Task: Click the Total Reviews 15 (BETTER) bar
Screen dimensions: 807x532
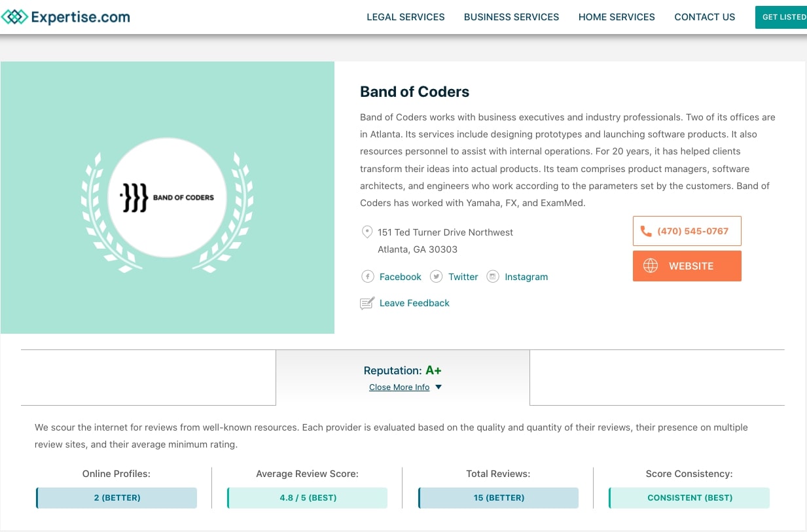Action: tap(498, 498)
